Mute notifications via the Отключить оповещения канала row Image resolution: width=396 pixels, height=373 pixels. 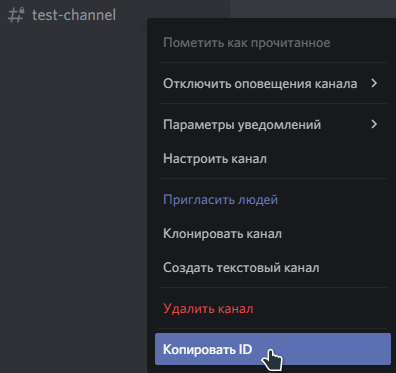(x=273, y=83)
